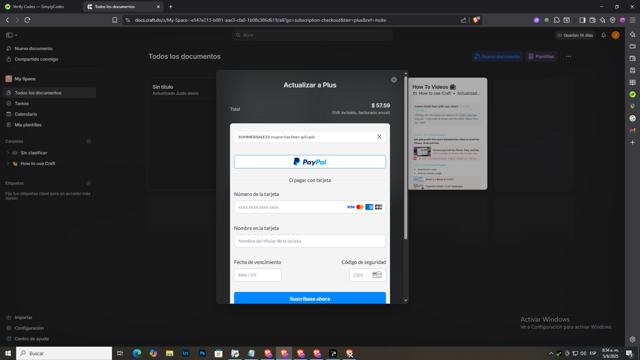Image resolution: width=640 pixels, height=360 pixels.
Task: Open Mis plantillas in the sidebar
Action: [x=27, y=124]
